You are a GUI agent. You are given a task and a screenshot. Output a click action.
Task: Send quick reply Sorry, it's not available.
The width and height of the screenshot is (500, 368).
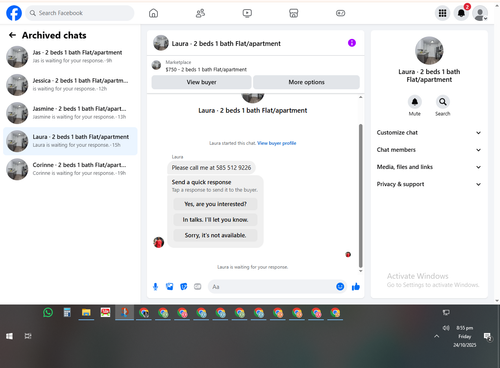point(215,235)
